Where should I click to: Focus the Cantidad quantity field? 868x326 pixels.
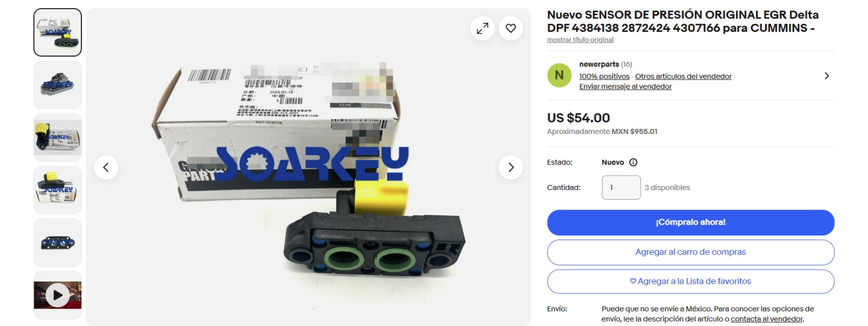point(621,188)
